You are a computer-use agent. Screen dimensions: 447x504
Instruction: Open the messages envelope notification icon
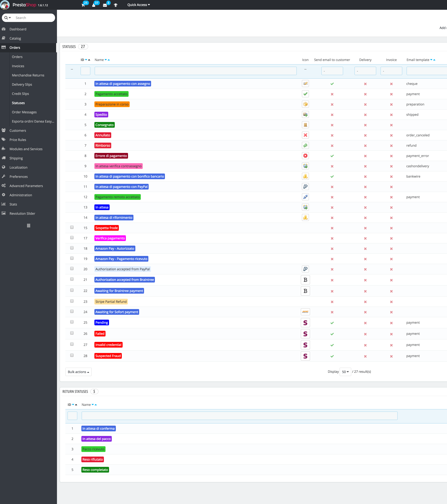[x=105, y=5]
